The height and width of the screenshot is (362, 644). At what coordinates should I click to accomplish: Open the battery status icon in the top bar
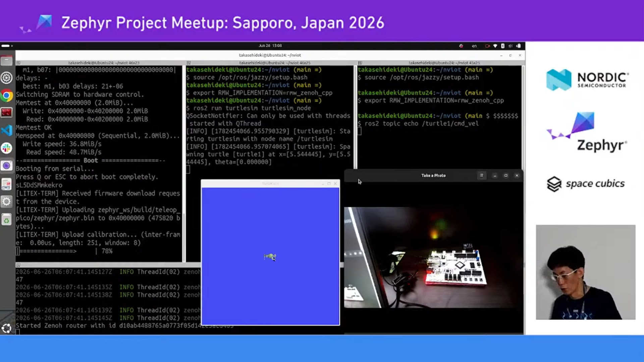519,46
